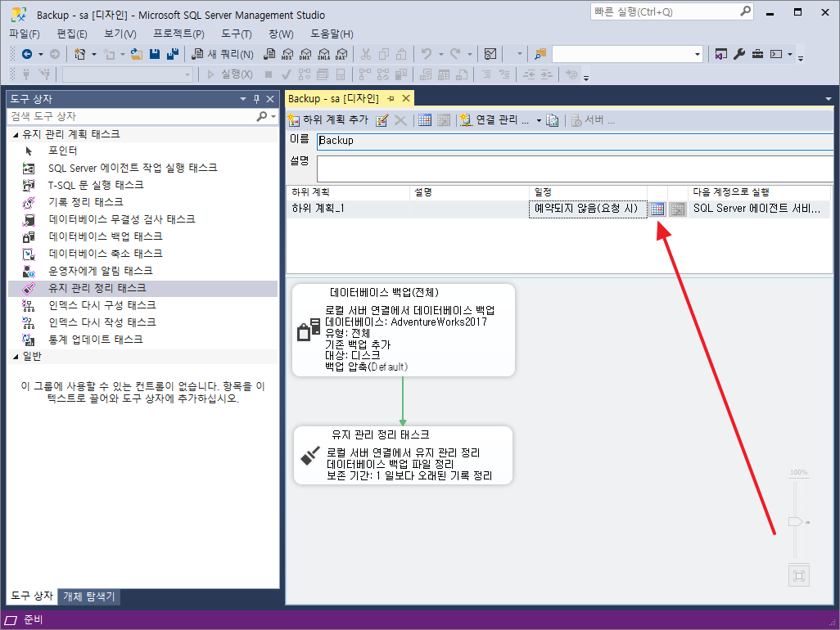Viewport: 840px width, 630px height.
Task: Click the Database Engine query icon
Action: (269, 54)
